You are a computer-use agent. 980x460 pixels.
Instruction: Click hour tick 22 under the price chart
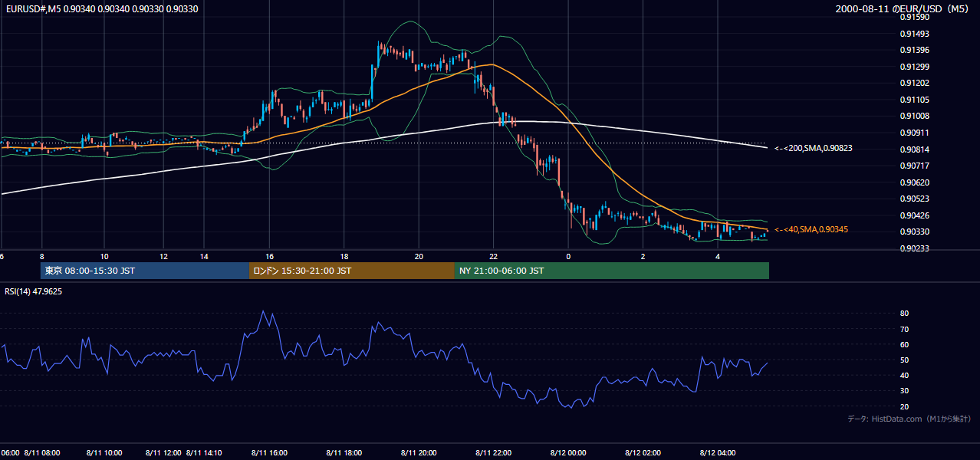pos(494,256)
